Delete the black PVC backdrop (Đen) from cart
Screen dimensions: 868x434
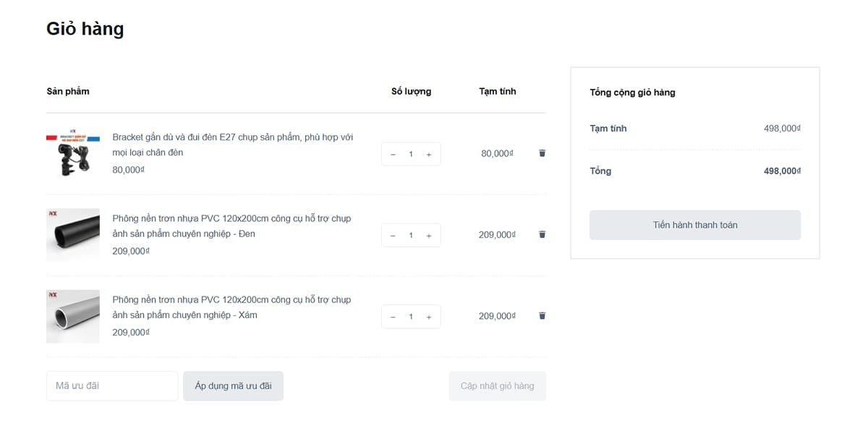542,234
